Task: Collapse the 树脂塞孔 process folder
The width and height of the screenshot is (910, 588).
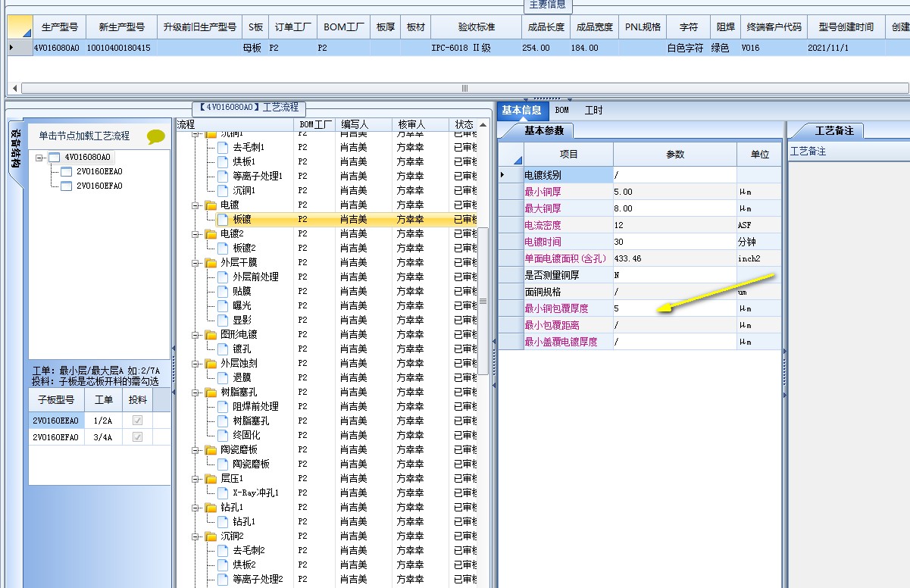Action: pos(197,393)
